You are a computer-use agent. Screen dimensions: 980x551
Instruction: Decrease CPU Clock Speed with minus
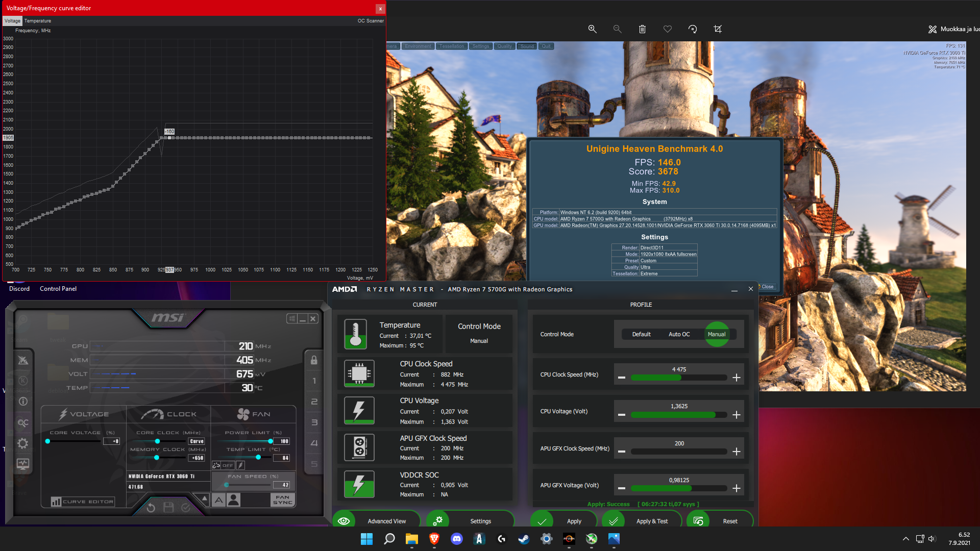pyautogui.click(x=622, y=378)
